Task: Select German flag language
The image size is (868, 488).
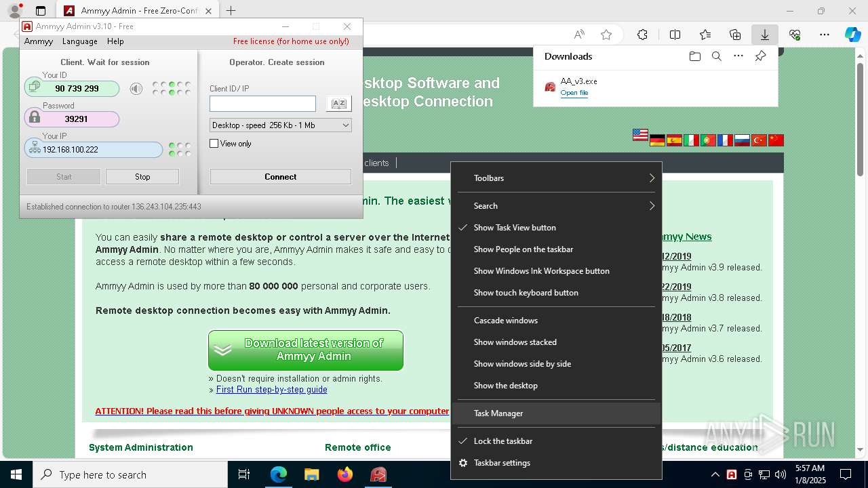Action: point(657,140)
